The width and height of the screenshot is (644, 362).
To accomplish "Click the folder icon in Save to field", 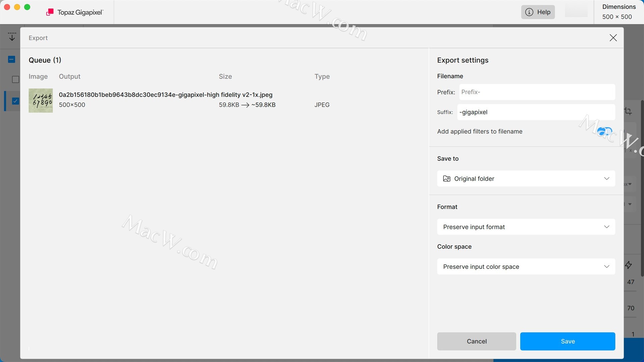I will click(447, 179).
